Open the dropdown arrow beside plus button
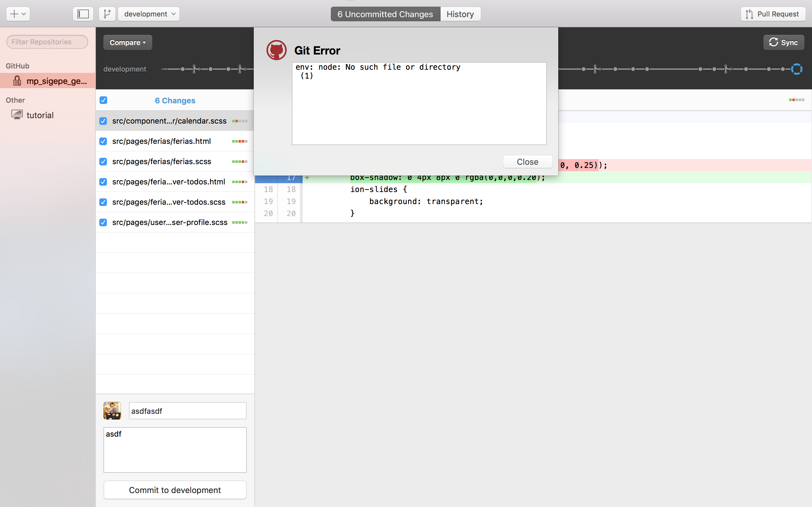 click(x=24, y=14)
